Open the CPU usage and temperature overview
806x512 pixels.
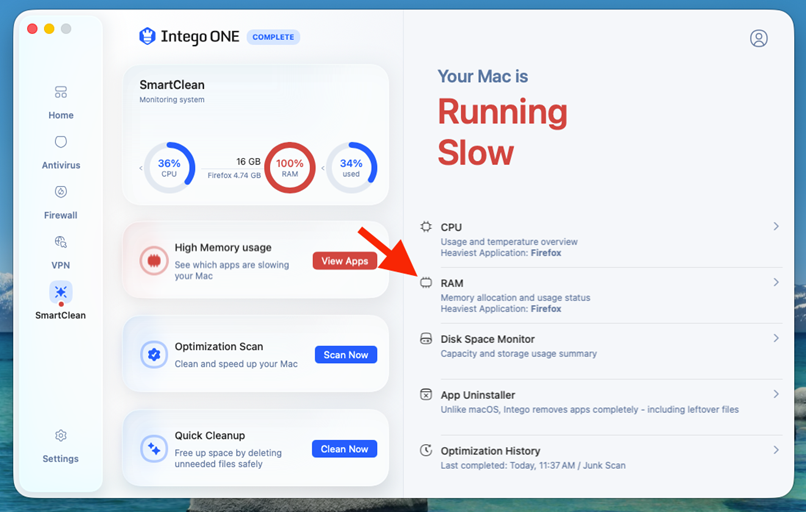click(601, 240)
